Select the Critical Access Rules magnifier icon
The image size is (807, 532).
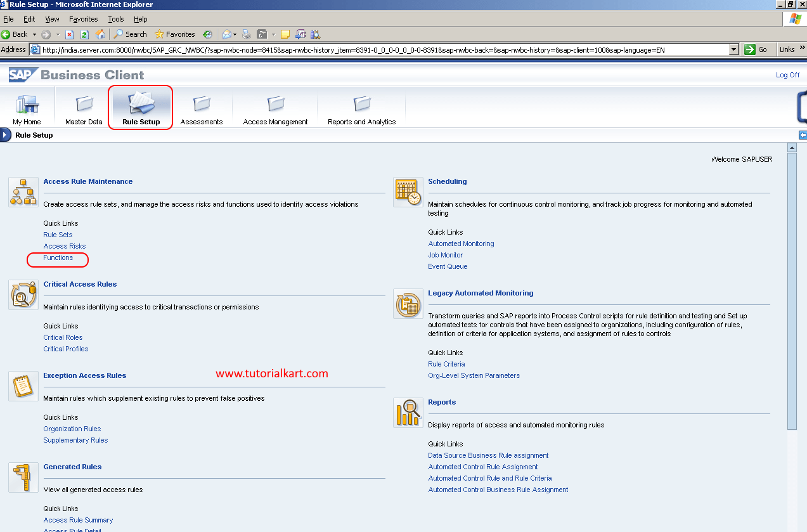23,294
